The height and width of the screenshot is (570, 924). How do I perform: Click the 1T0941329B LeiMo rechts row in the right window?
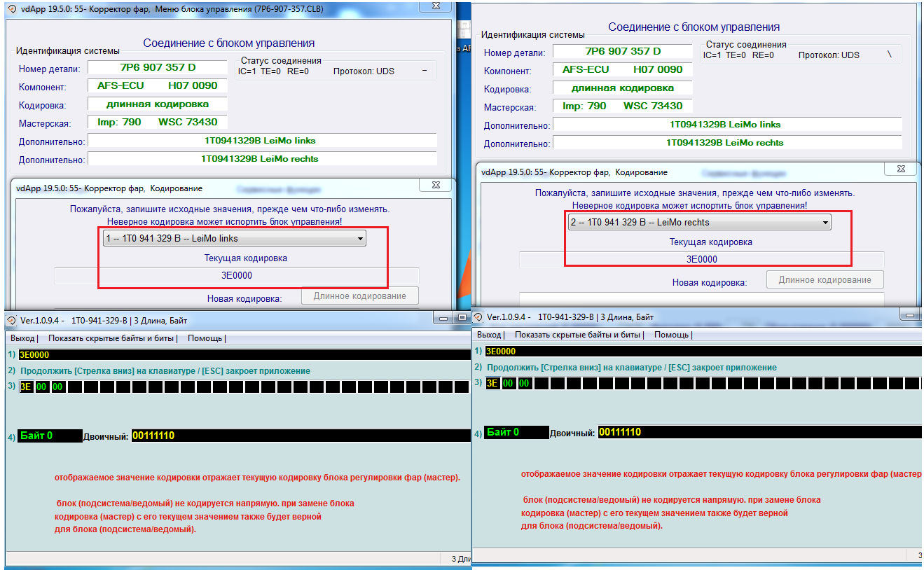[727, 142]
